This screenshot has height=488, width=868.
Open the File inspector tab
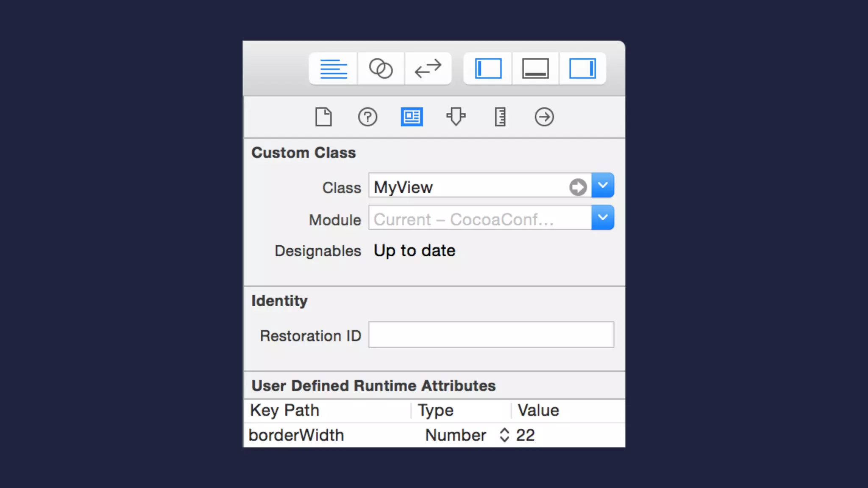(323, 117)
